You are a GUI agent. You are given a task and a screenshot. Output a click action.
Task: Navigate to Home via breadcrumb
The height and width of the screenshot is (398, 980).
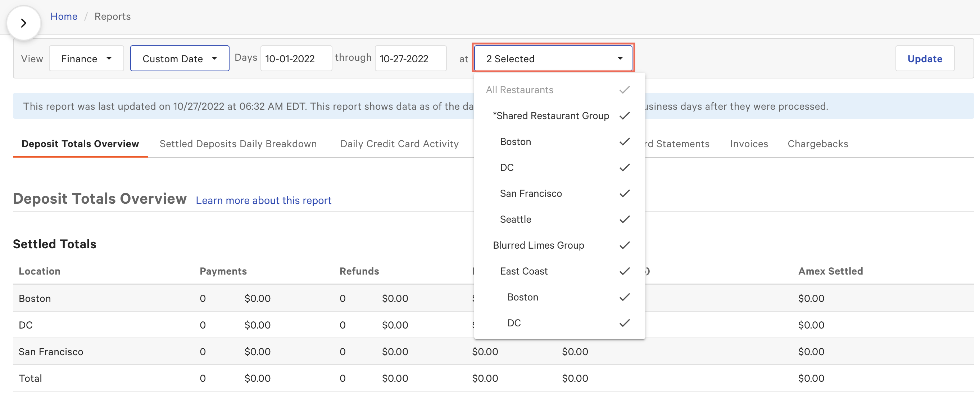click(x=64, y=16)
